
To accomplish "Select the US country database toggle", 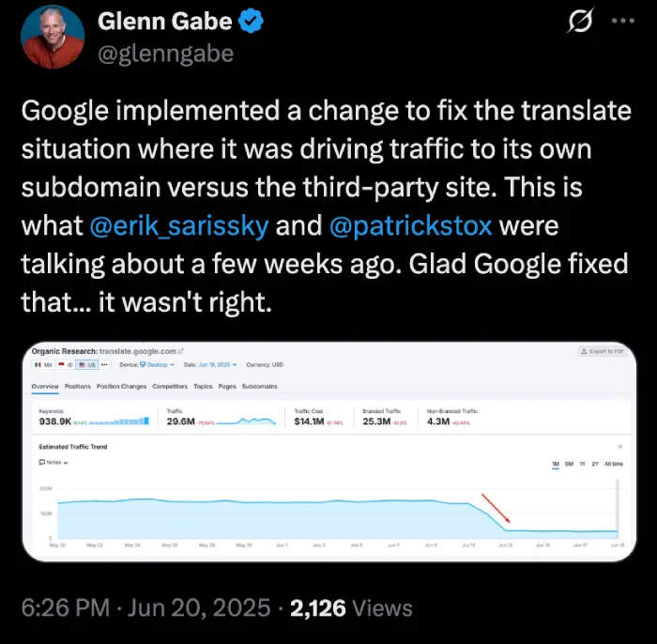I will point(87,365).
